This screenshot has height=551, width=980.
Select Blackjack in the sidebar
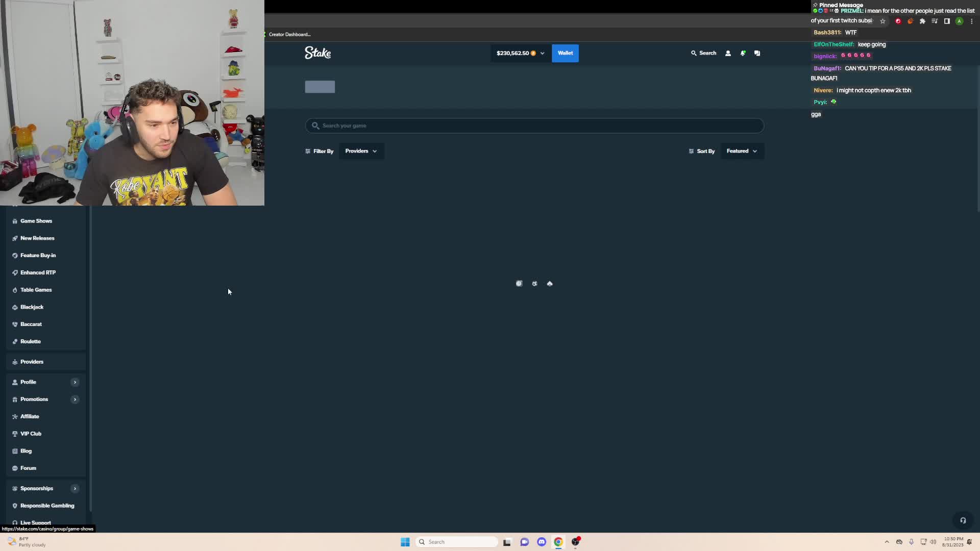click(x=33, y=307)
